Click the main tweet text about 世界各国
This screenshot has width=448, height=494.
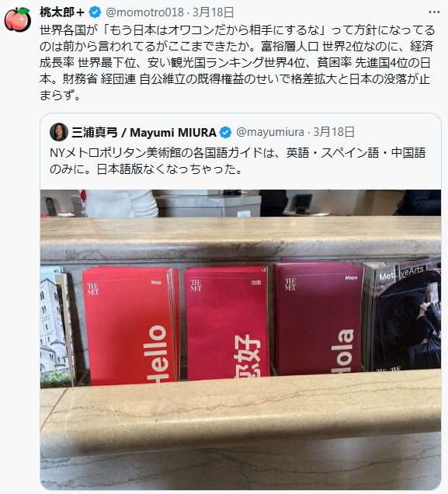click(238, 62)
